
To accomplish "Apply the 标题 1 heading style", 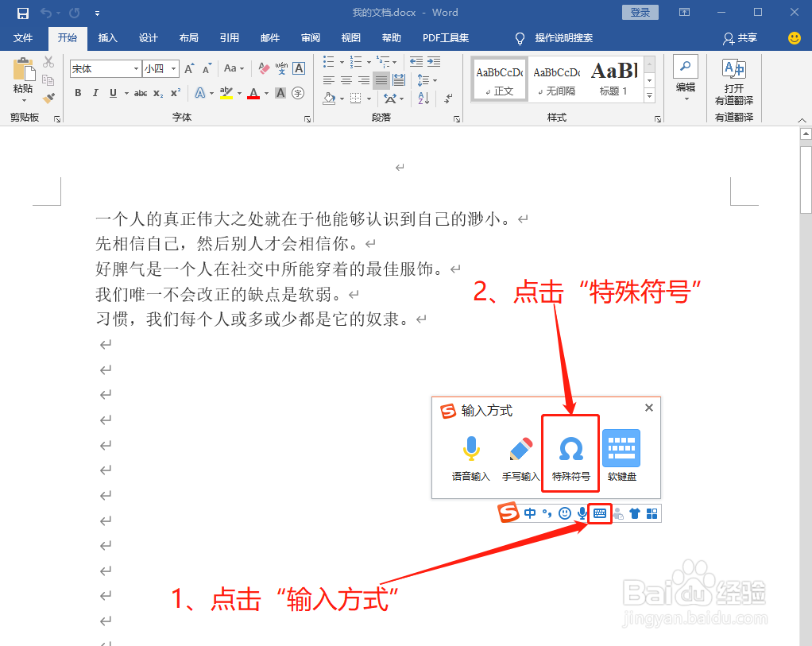I will click(613, 79).
